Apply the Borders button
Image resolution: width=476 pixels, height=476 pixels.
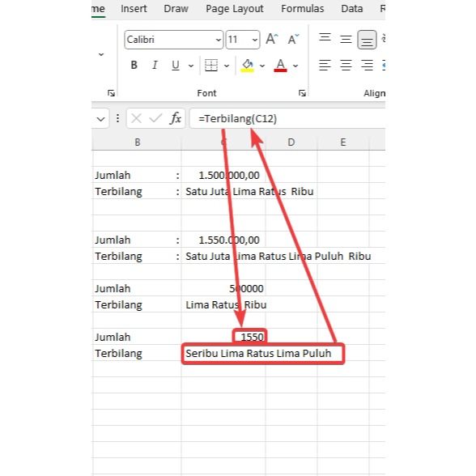coord(211,66)
